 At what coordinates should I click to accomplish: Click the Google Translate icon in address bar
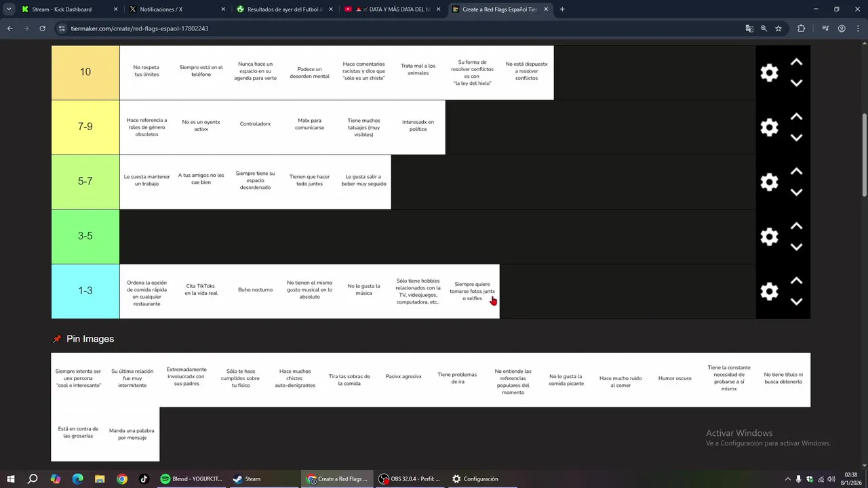(749, 28)
